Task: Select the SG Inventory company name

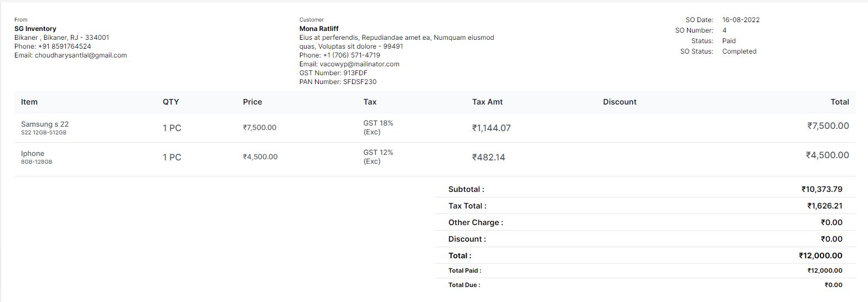Action: point(35,29)
